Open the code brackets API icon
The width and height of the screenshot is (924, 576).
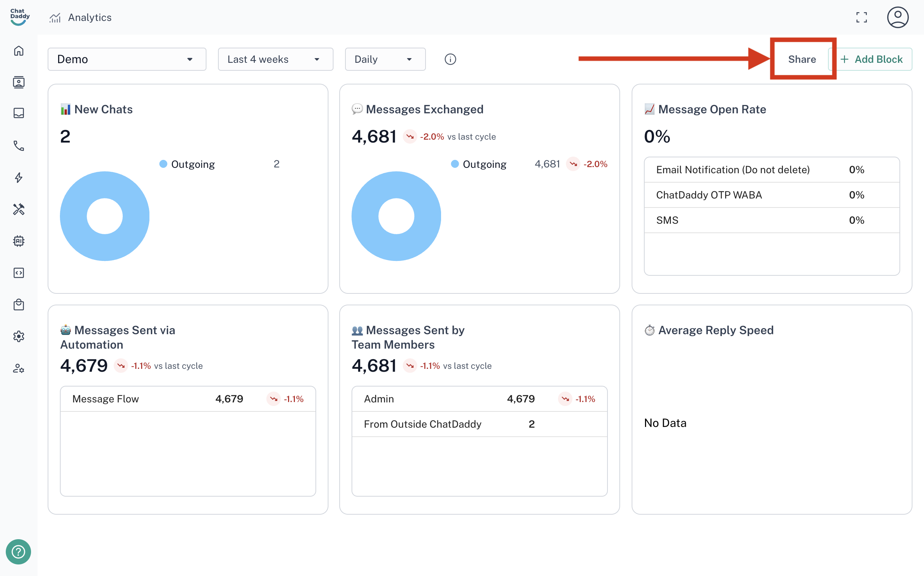point(19,273)
